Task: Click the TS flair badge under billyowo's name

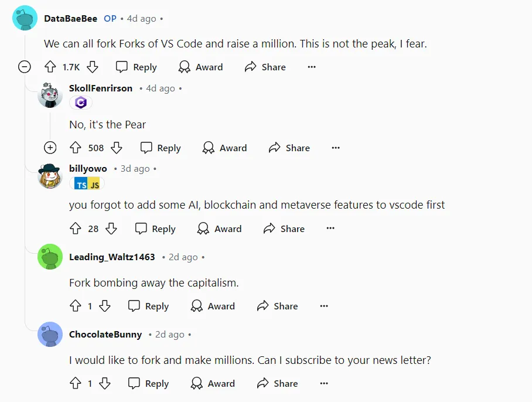Action: [x=81, y=183]
